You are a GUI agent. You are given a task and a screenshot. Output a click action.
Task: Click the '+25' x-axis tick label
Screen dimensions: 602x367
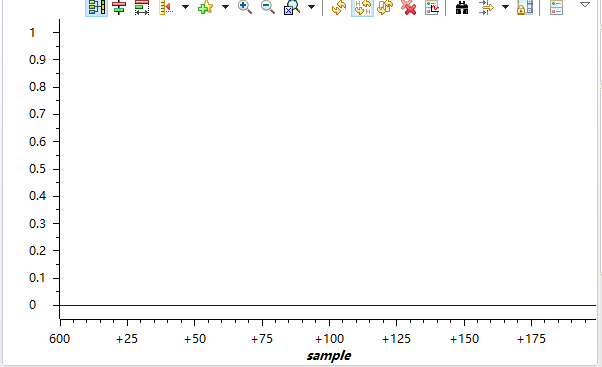point(127,339)
